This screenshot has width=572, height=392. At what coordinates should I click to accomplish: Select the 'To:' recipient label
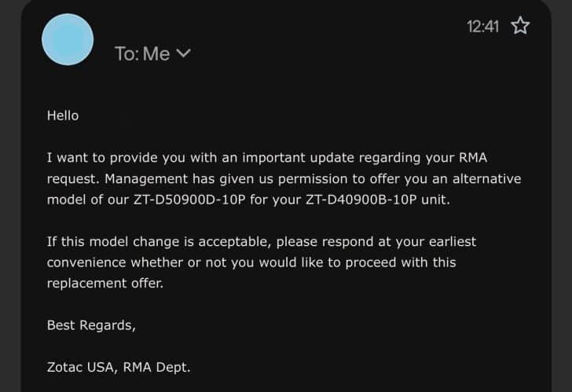(x=126, y=53)
